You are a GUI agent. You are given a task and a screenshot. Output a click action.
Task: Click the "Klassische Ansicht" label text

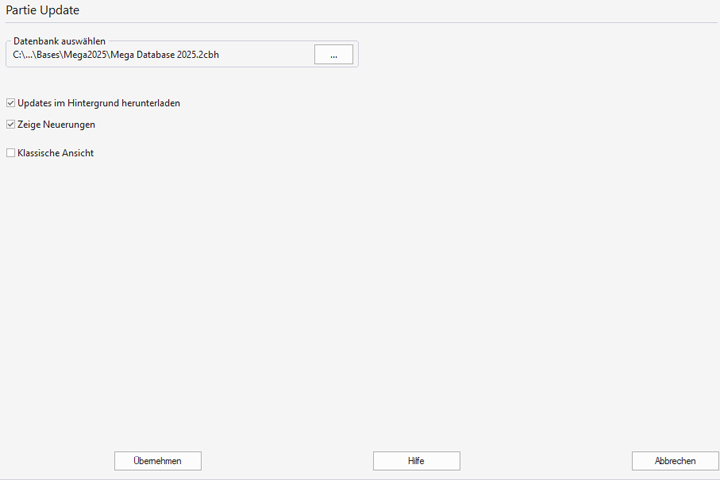pos(55,153)
